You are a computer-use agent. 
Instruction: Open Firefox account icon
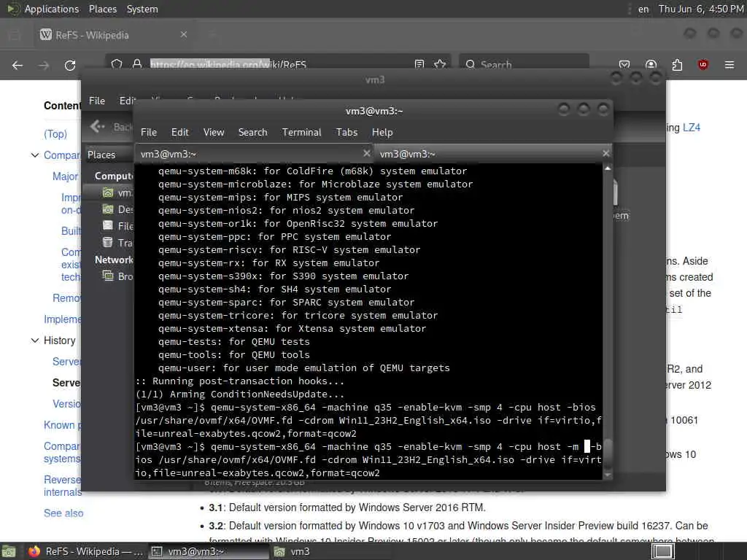click(x=651, y=65)
